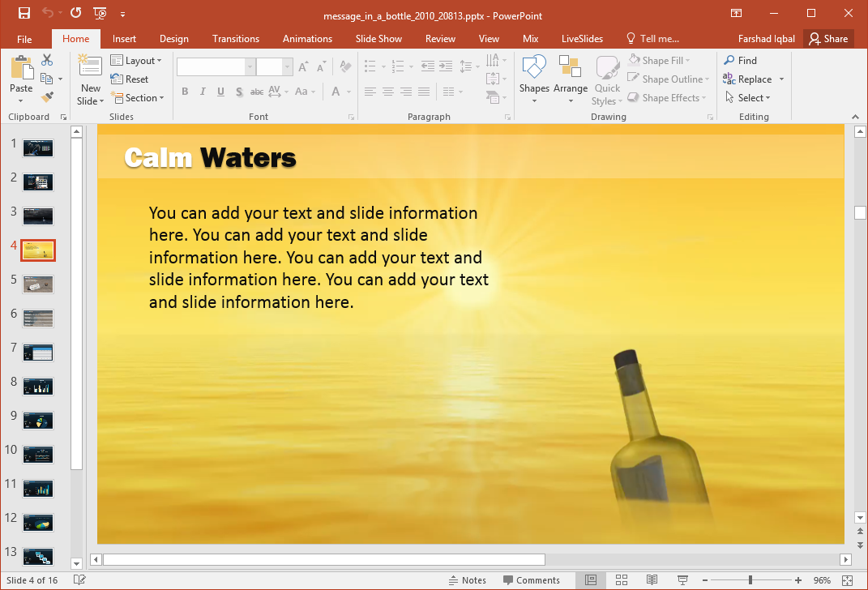Screen dimensions: 868x590
Task: Click the zoom slider handle
Action: (750, 580)
